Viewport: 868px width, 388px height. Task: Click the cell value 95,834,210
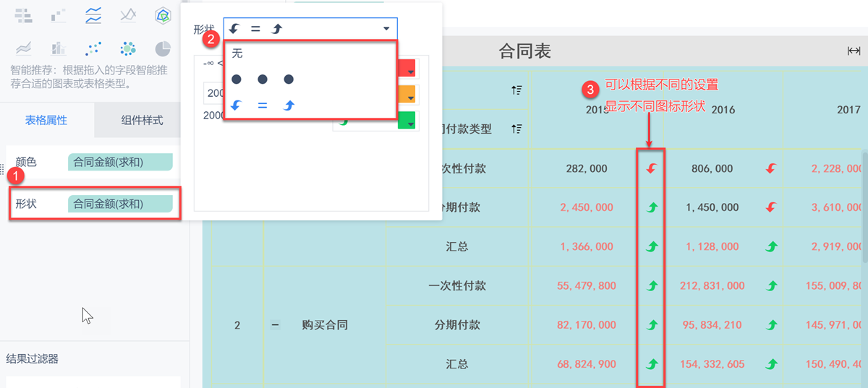tap(712, 324)
